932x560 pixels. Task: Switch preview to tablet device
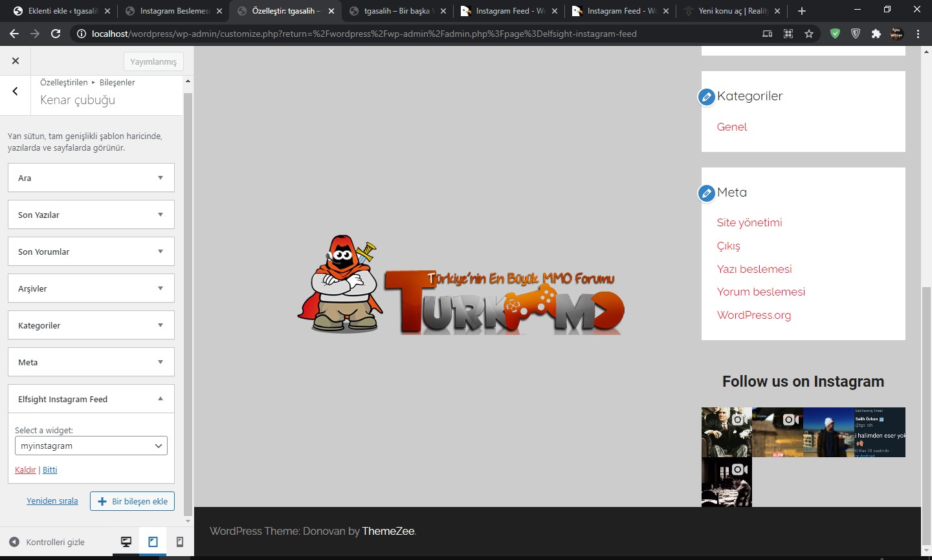(x=153, y=542)
